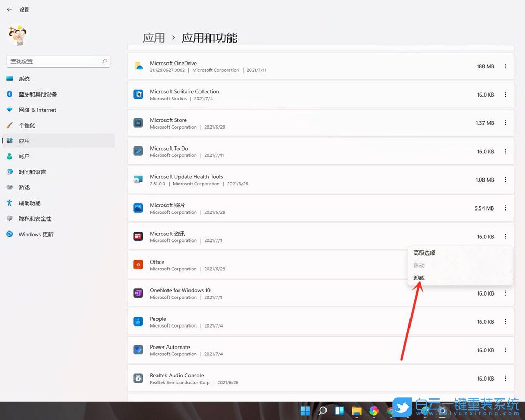Viewport: 525px width, 420px height.
Task: Click the Microsoft OneDrive app icon
Action: pyautogui.click(x=139, y=66)
